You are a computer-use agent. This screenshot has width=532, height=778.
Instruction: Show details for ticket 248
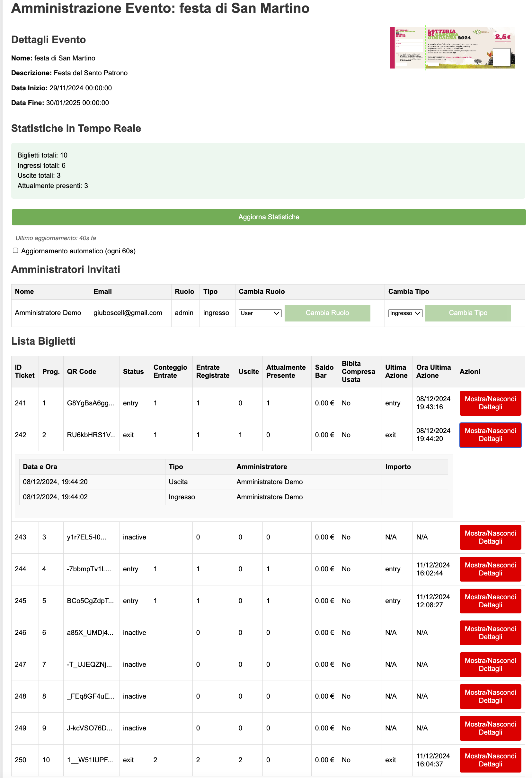490,696
